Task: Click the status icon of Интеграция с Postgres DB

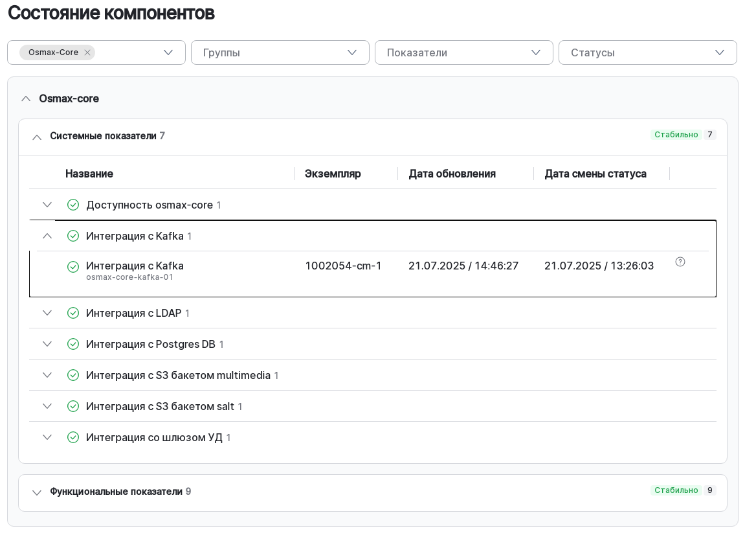Action: pos(73,344)
